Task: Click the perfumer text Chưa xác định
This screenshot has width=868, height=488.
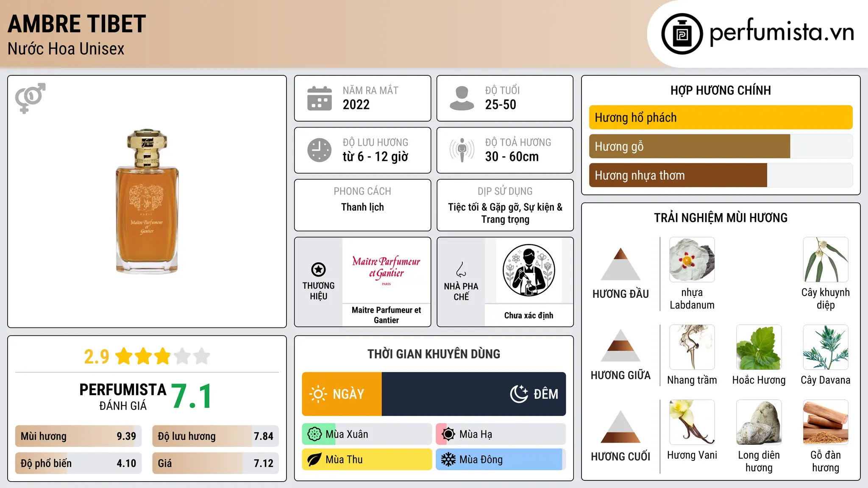Action: coord(529,315)
